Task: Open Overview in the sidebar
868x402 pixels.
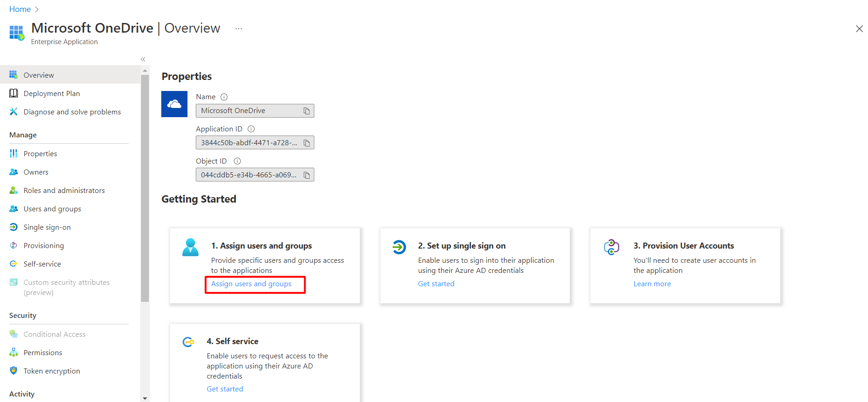Action: (70, 74)
